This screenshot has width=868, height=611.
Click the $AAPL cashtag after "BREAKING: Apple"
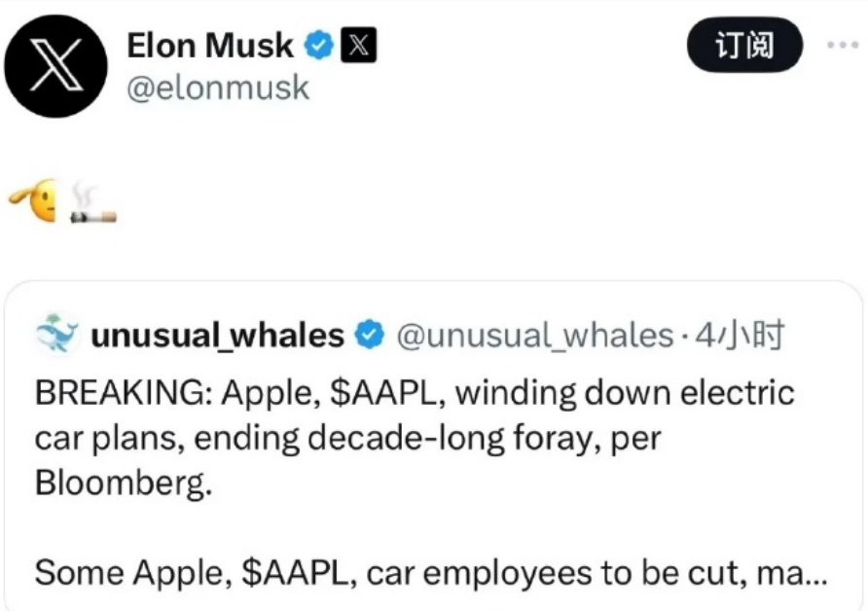389,393
